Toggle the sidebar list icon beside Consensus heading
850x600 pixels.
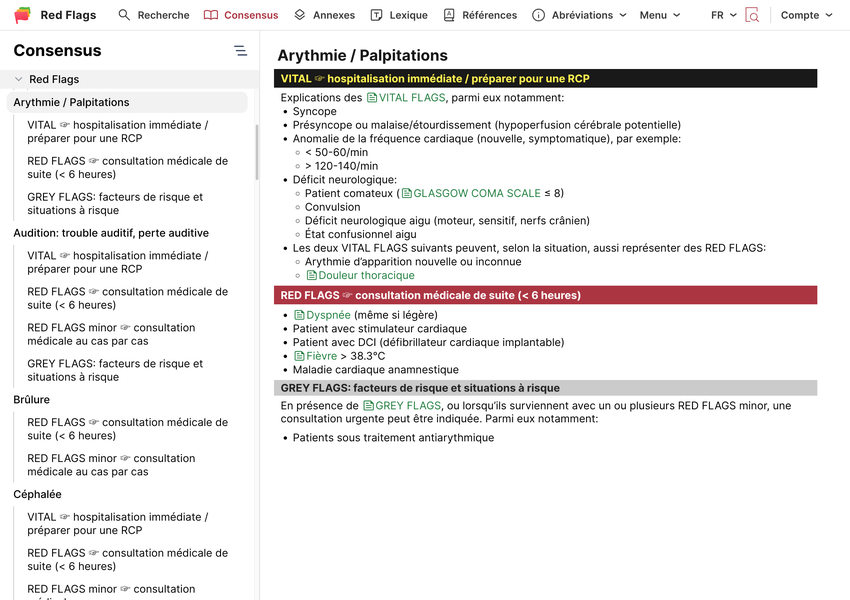point(240,51)
